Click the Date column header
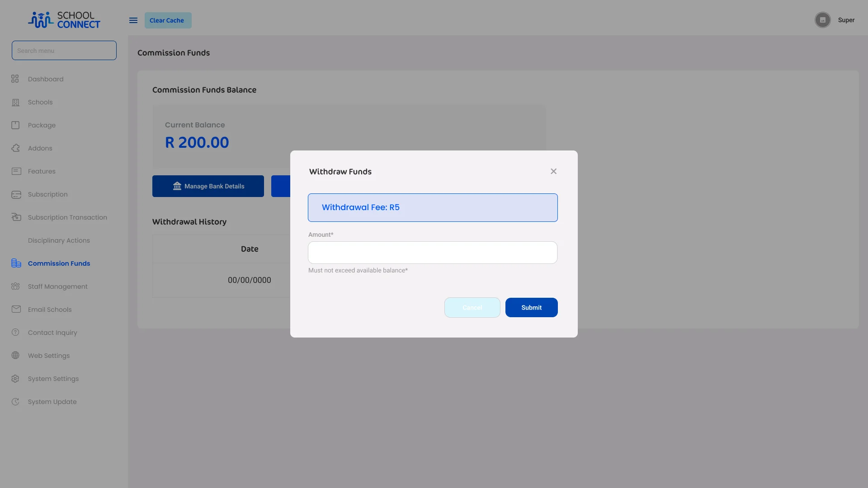This screenshot has height=488, width=868. (x=250, y=249)
